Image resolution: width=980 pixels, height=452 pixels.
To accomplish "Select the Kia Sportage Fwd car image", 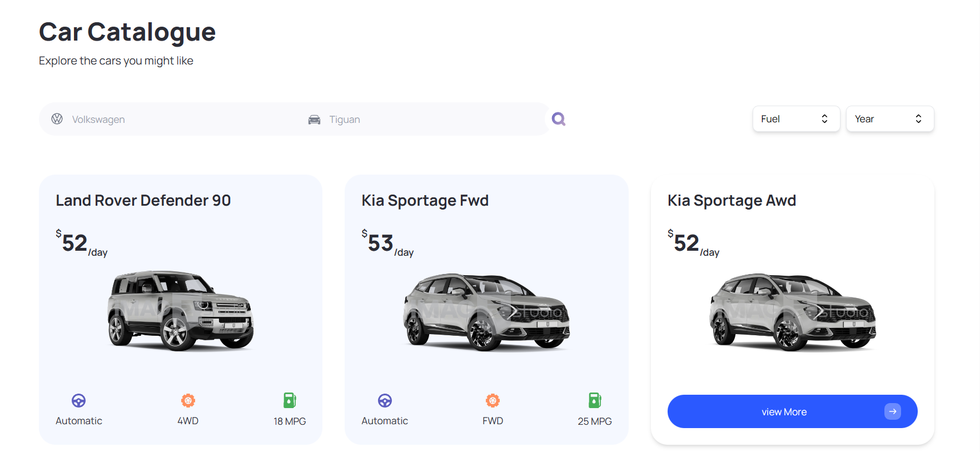I will [x=486, y=312].
